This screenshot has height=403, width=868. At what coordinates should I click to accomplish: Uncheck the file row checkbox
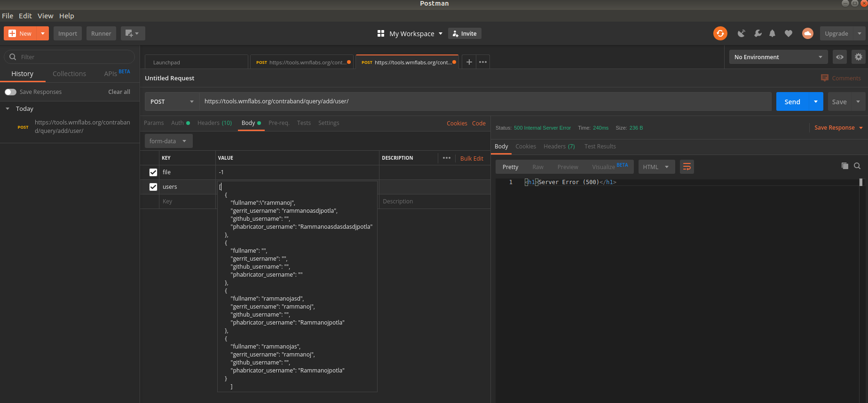coord(153,172)
